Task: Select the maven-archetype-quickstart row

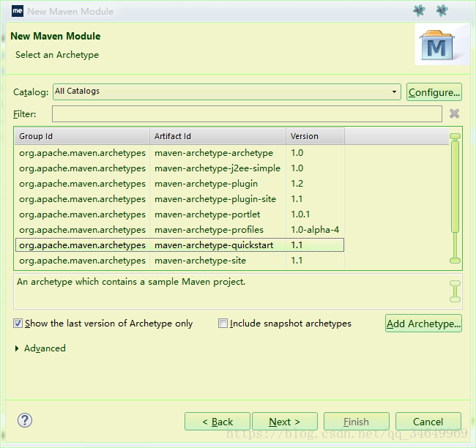Action: [179, 245]
